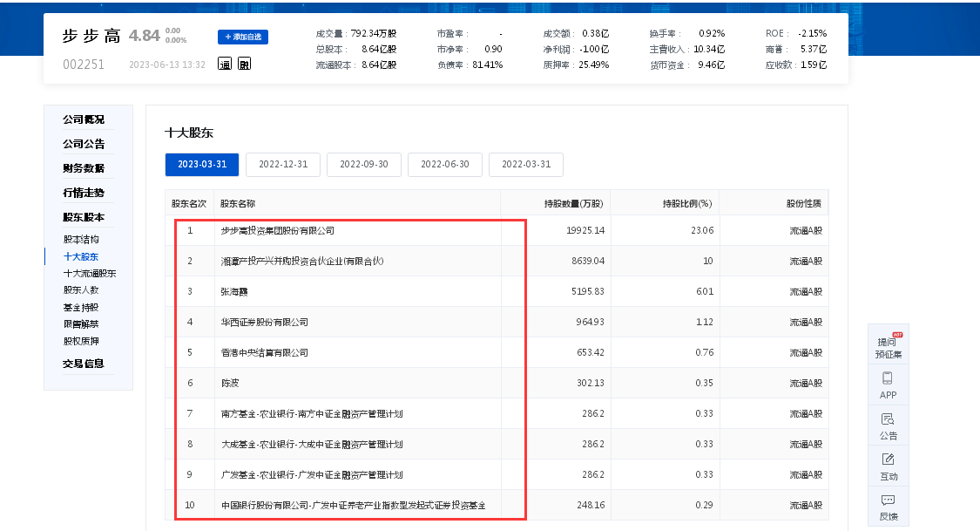Screen dimensions: 980x531
Task: Select the 2023-03-31 date tab
Action: pyautogui.click(x=202, y=165)
